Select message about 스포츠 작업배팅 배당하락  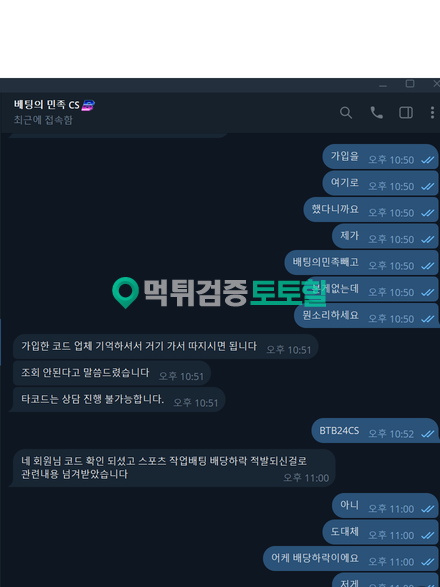coord(174,468)
